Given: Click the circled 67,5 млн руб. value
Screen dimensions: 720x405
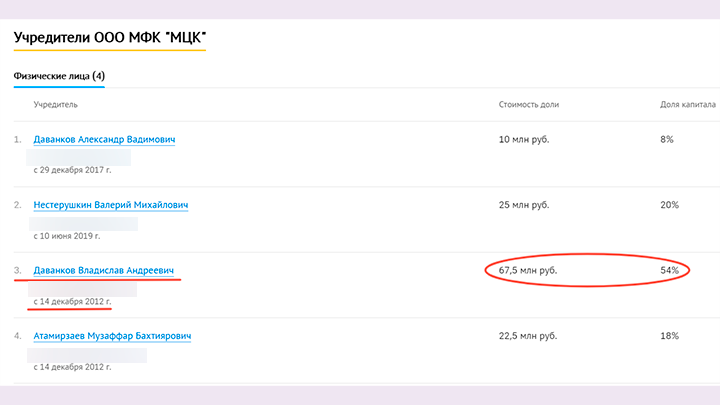Looking at the screenshot, I should pyautogui.click(x=528, y=270).
